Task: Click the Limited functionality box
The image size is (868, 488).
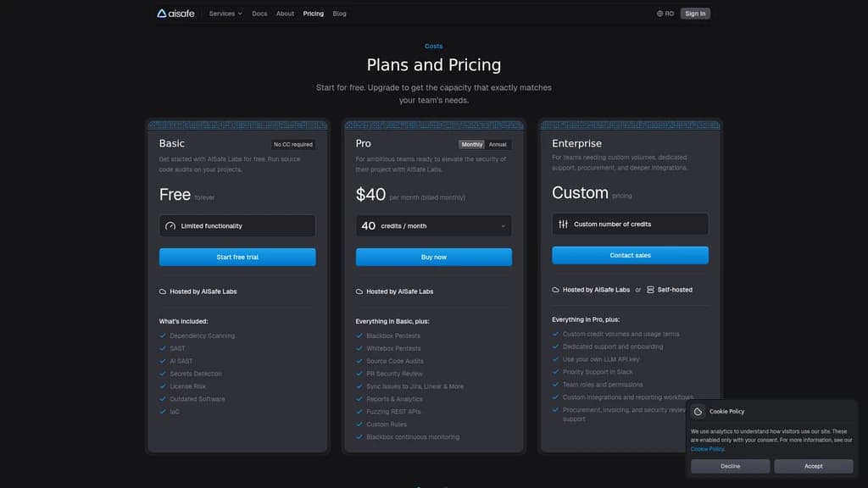Action: (x=237, y=225)
